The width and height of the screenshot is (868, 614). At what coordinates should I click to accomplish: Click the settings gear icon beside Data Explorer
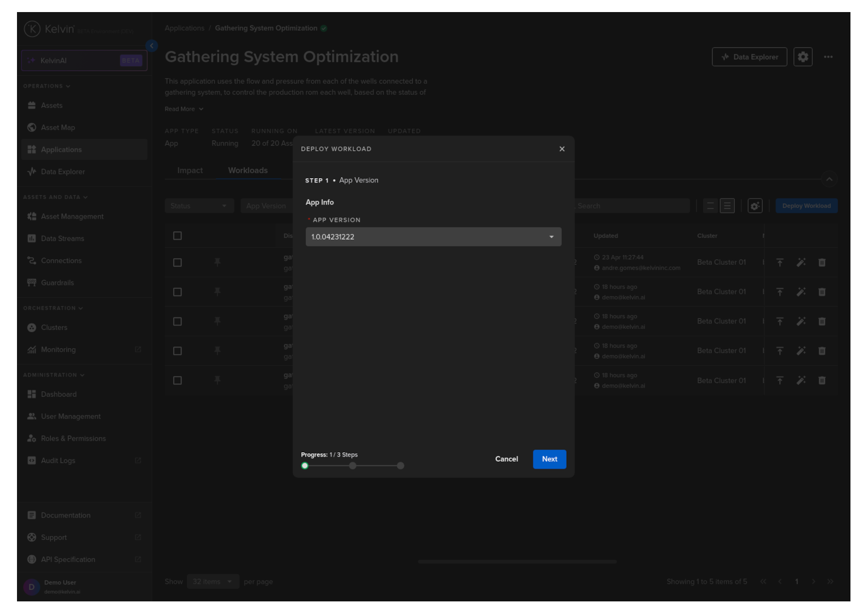coord(802,57)
